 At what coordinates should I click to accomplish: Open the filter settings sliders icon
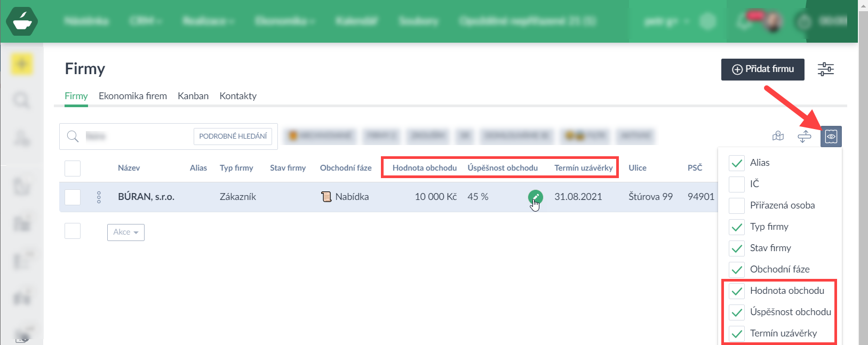point(825,69)
